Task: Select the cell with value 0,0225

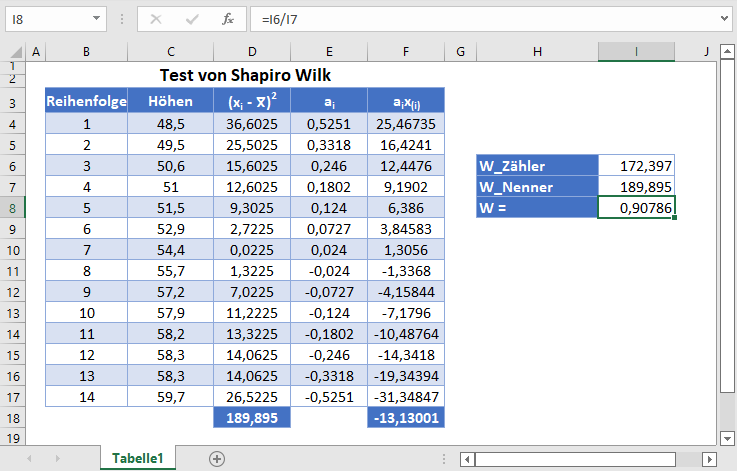Action: (x=252, y=250)
